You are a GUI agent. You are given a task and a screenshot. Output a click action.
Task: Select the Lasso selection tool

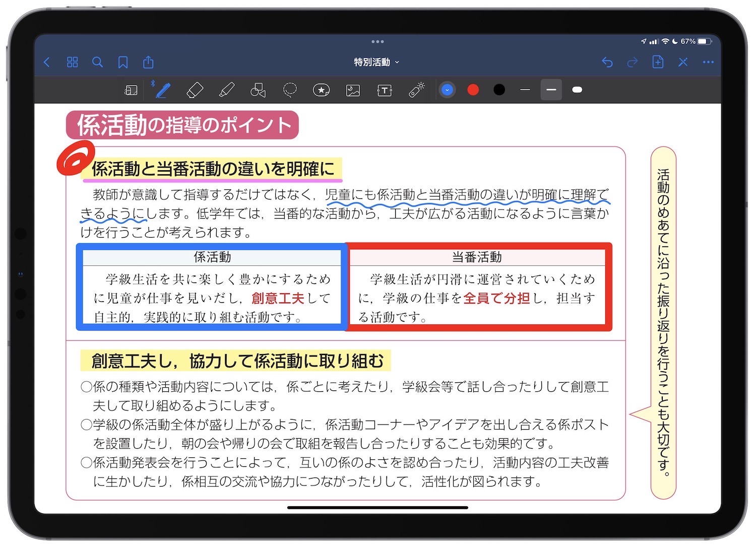290,90
